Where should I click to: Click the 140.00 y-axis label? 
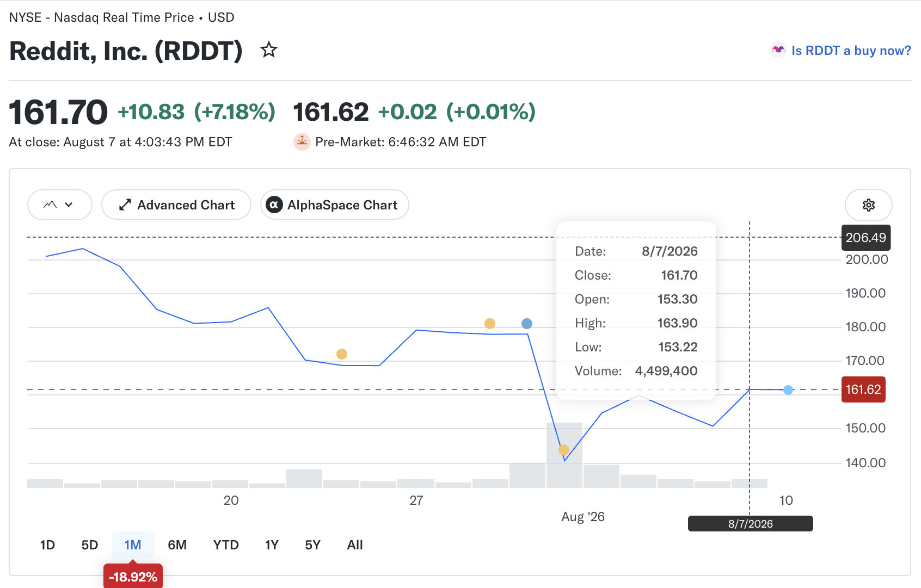click(x=865, y=463)
